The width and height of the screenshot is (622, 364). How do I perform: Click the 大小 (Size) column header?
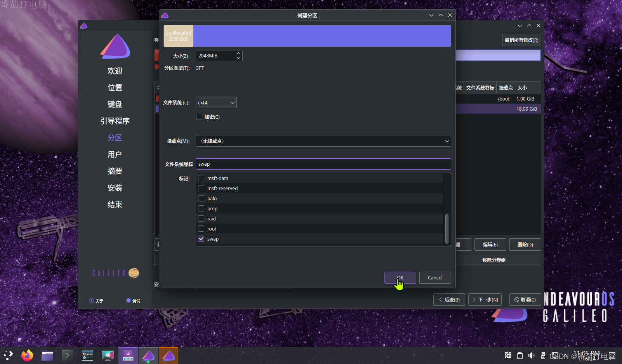(528, 88)
